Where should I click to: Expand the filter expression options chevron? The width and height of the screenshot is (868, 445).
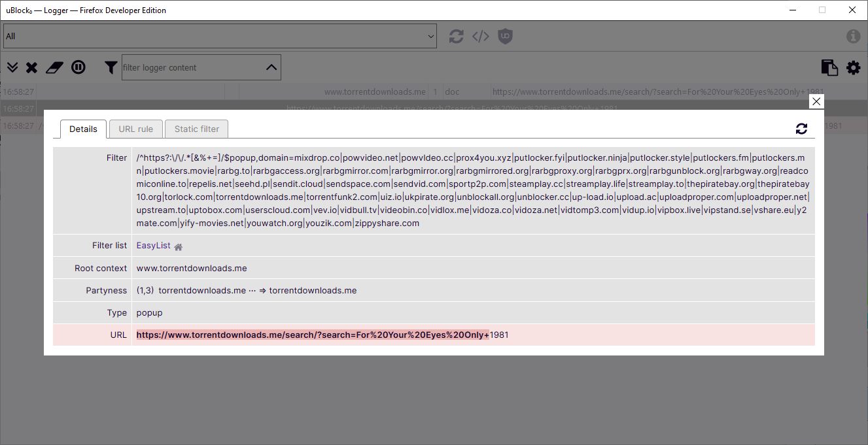271,67
